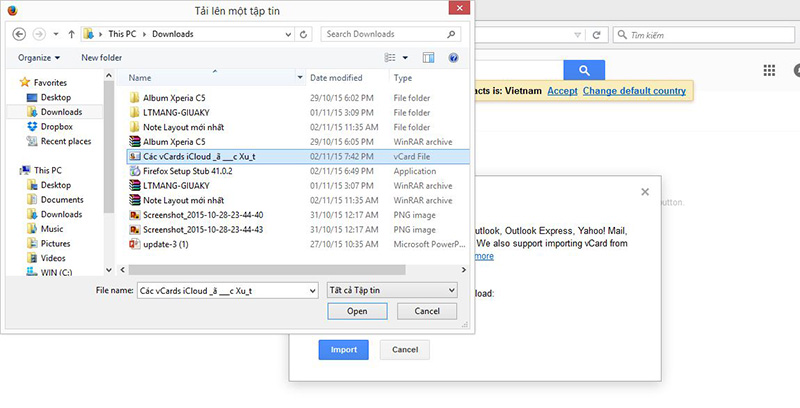The image size is (800, 408).
Task: Click the blue Google search magnifier button
Action: point(584,70)
